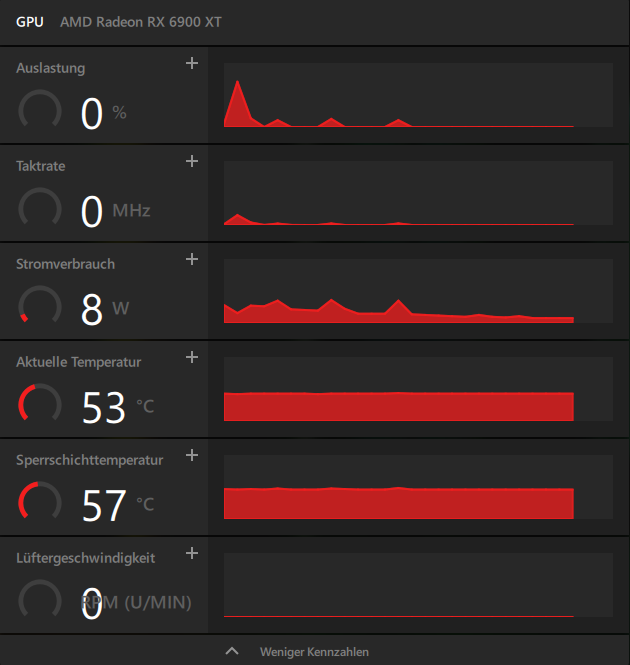Click the 57 °C junction temperature value
Screen dimensions: 630x665
pyautogui.click(x=118, y=505)
